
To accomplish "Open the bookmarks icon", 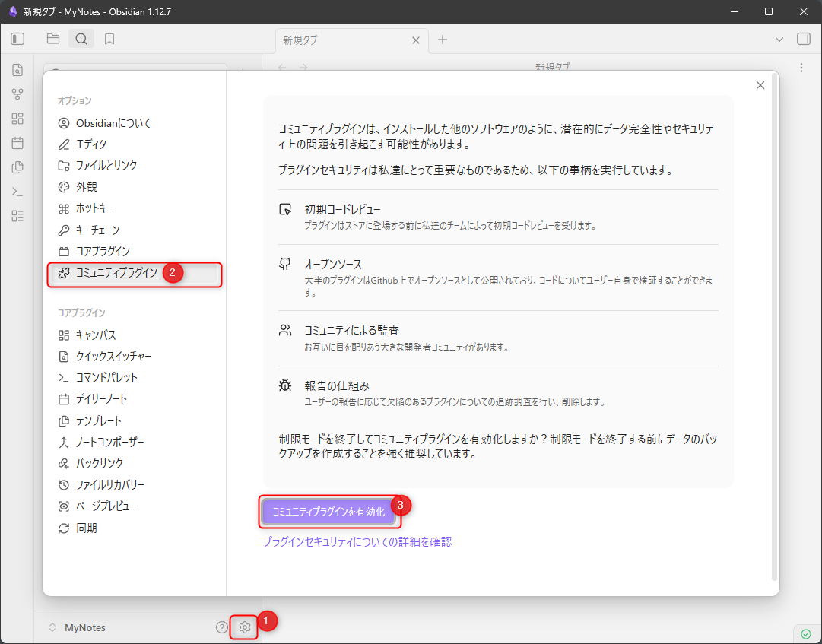I will pyautogui.click(x=109, y=39).
